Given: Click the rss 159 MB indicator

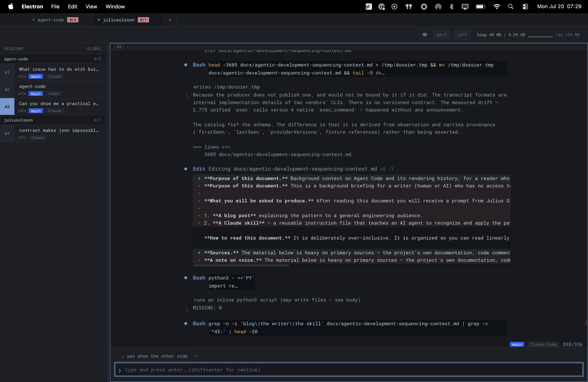Looking at the screenshot, I should pyautogui.click(x=567, y=35).
